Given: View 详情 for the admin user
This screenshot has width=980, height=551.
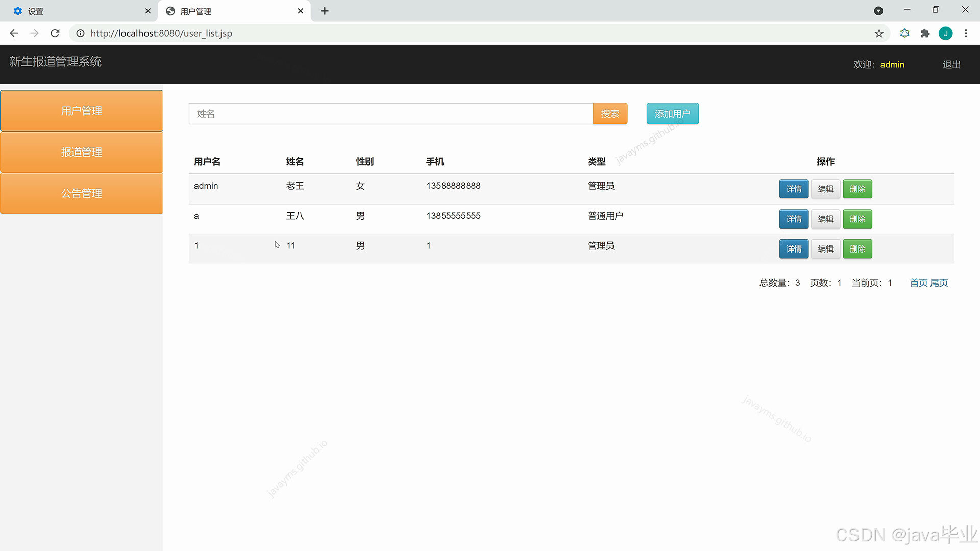Looking at the screenshot, I should tap(794, 189).
